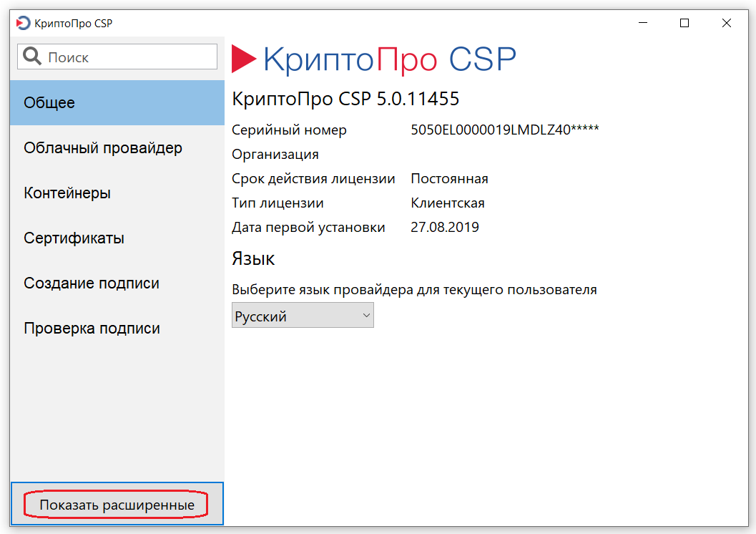
Task: Click the Организация label
Action: click(x=275, y=155)
